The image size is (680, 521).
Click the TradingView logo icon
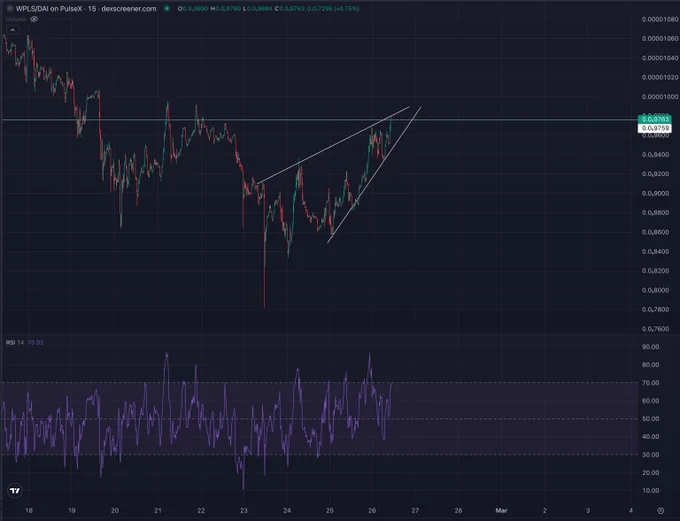coord(15,491)
